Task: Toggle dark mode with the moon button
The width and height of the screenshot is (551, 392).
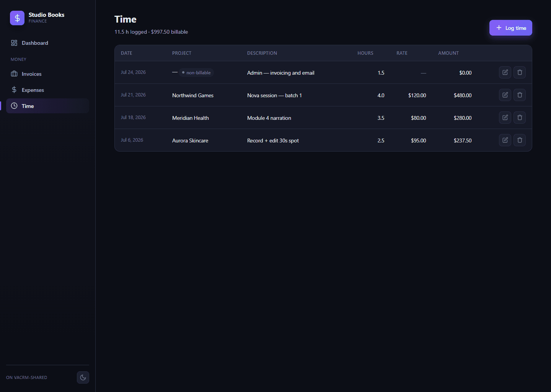Action: tap(83, 377)
